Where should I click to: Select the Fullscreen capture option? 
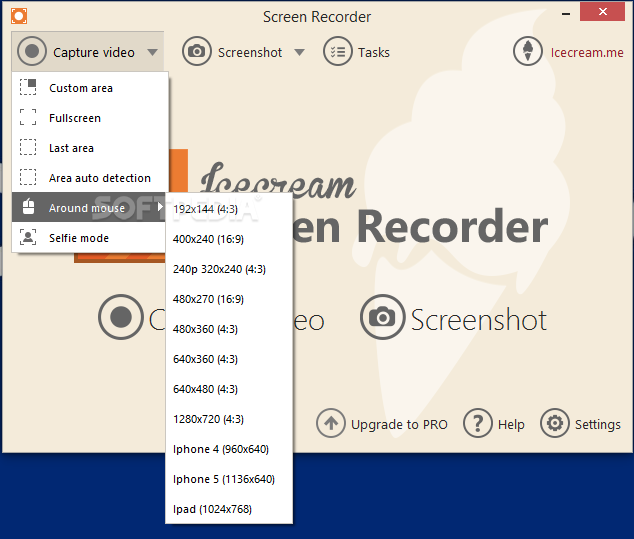tap(90, 118)
